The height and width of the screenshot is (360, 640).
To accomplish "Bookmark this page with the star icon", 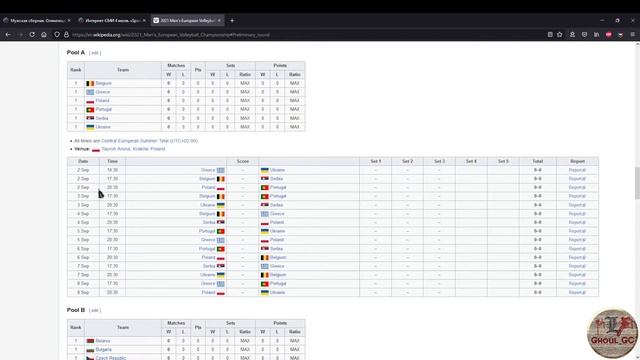I will [560, 35].
